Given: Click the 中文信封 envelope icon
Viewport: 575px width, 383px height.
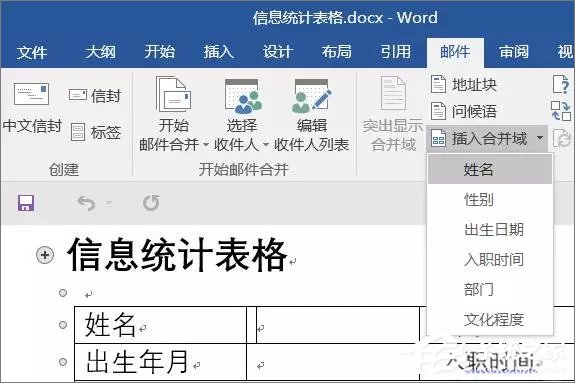Looking at the screenshot, I should [x=31, y=94].
